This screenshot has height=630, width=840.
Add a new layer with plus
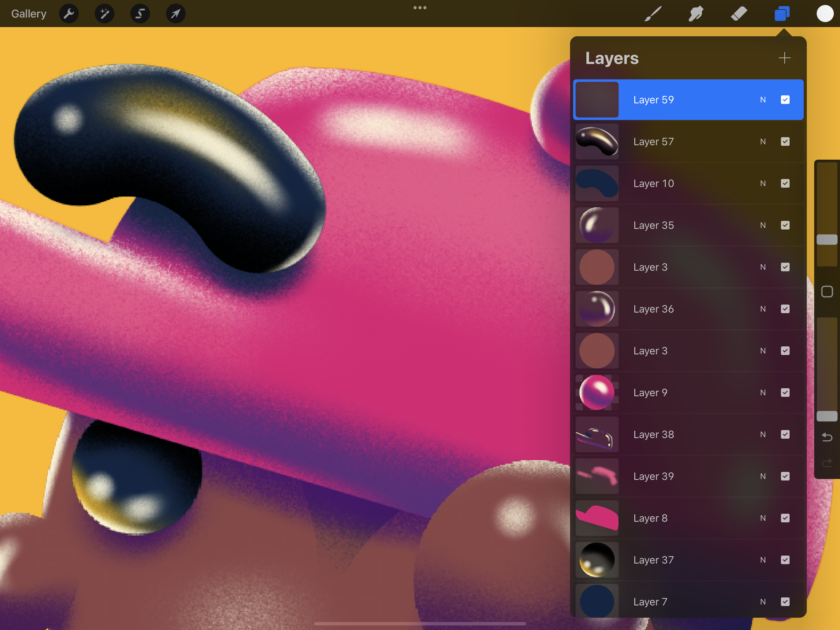coord(784,58)
